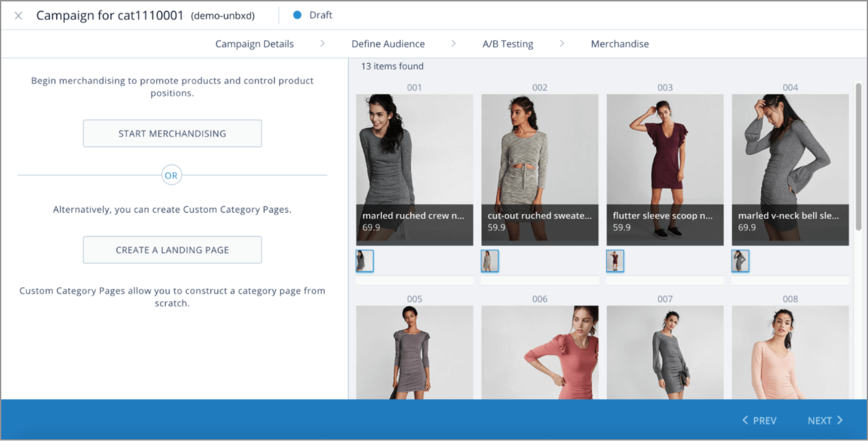The height and width of the screenshot is (443, 868).
Task: Pick the small variant swatch under product 001
Action: (365, 261)
